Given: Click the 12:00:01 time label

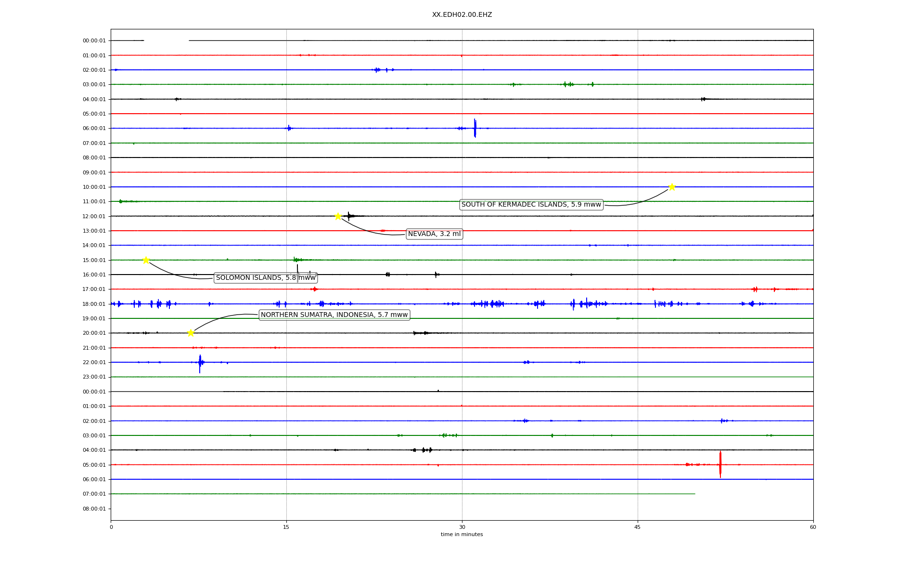Looking at the screenshot, I should click(x=94, y=216).
